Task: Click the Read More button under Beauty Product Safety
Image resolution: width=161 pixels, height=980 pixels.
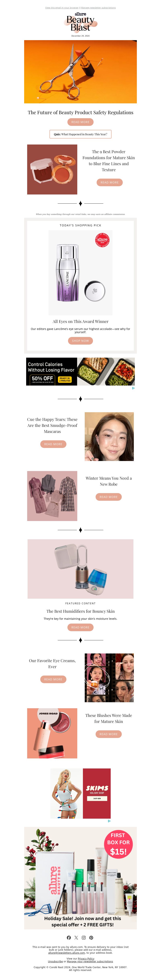Action: [x=80, y=122]
